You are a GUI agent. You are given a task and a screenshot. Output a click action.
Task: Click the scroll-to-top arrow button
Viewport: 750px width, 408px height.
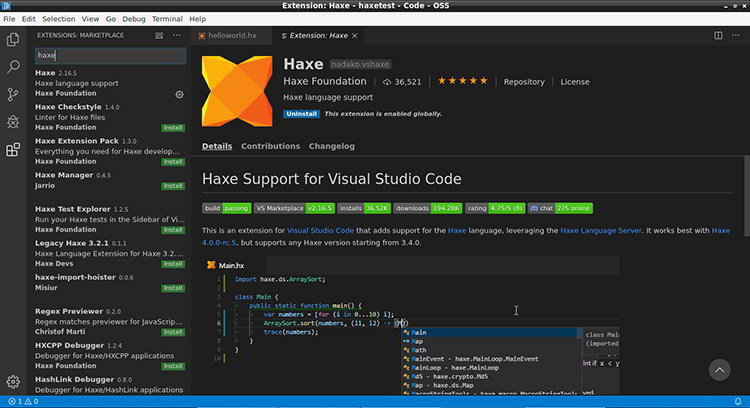pyautogui.click(x=722, y=370)
